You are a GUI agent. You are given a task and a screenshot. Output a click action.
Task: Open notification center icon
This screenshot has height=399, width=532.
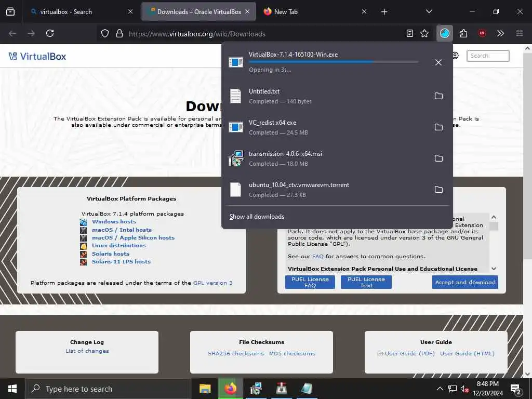pos(516,389)
